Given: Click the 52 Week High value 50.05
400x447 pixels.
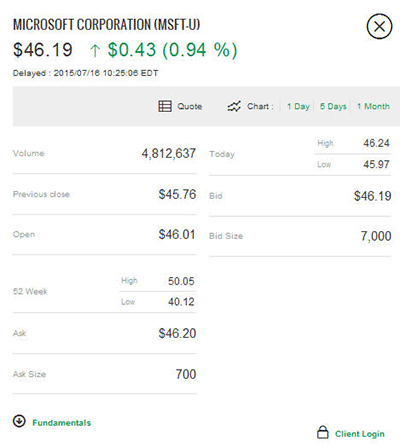Looking at the screenshot, I should [x=181, y=281].
